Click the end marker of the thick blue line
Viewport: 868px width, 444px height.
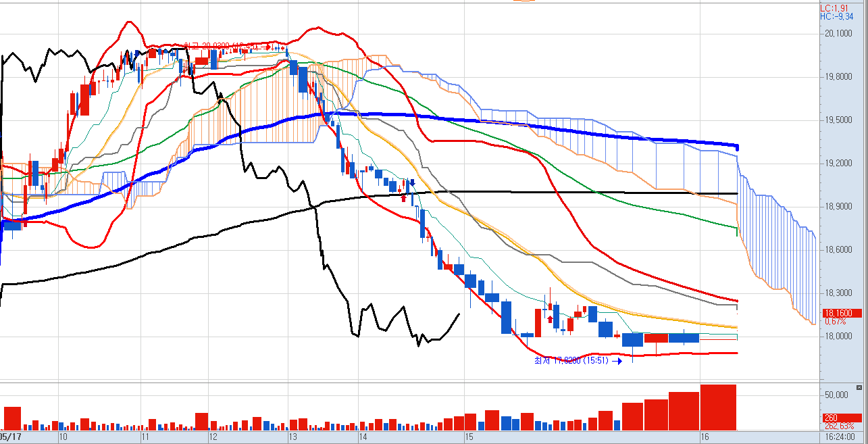(737, 147)
